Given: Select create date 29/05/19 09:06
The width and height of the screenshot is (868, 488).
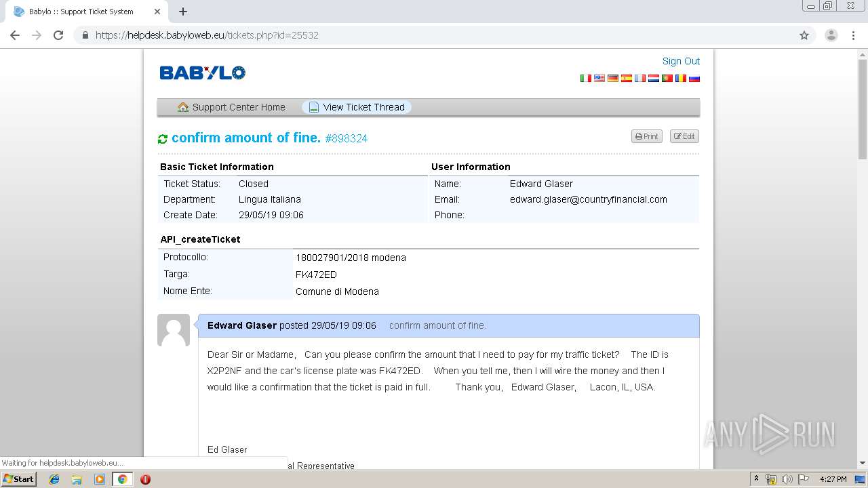Looking at the screenshot, I should [x=271, y=215].
